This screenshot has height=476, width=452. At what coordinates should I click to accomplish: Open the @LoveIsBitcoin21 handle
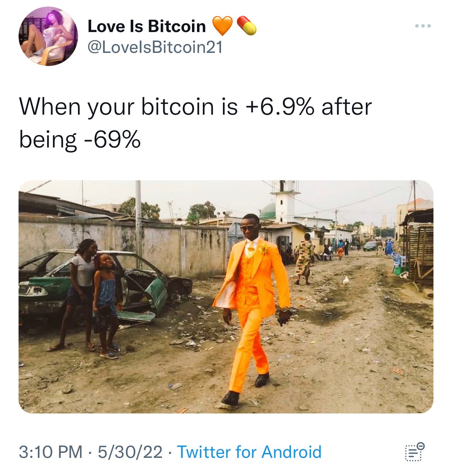coord(155,47)
